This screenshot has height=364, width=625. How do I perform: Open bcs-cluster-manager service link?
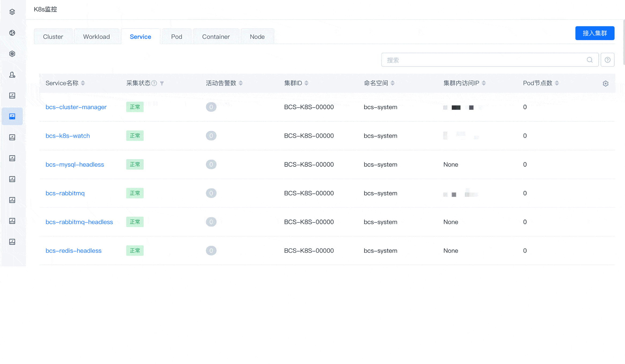[76, 107]
